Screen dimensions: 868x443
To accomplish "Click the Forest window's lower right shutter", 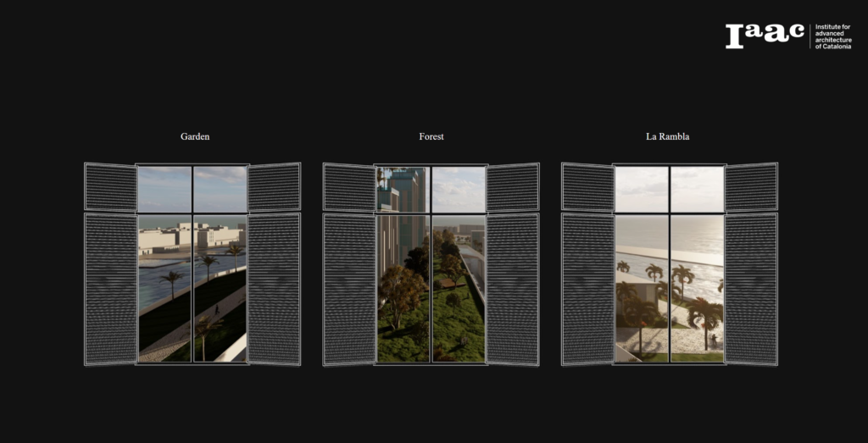I will click(x=512, y=289).
